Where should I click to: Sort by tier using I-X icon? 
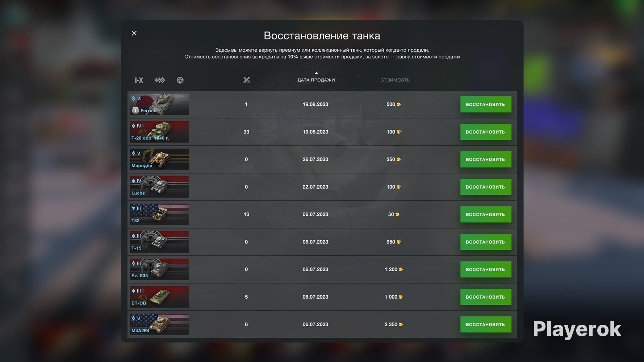tap(139, 80)
